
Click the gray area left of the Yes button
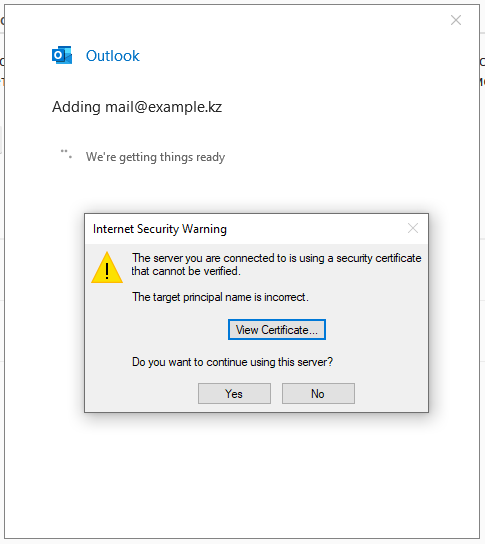point(142,393)
